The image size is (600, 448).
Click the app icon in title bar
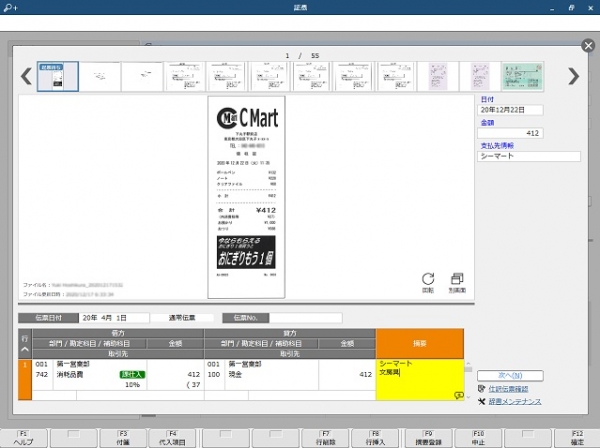point(9,6)
